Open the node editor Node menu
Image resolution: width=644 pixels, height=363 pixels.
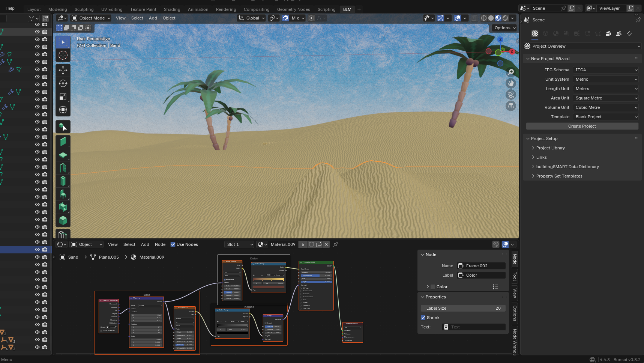[x=160, y=244]
